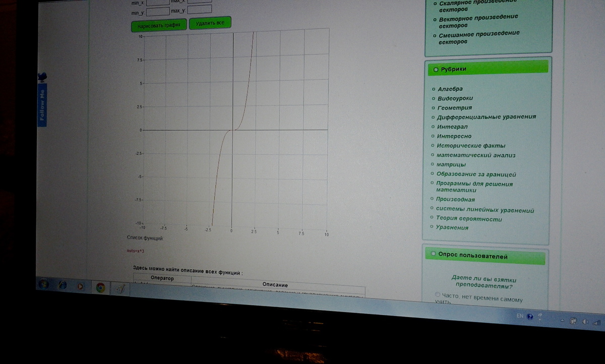Image resolution: width=605 pixels, height=364 pixels.
Task: Open the "Программы для решения математики" category
Action: pos(474,187)
